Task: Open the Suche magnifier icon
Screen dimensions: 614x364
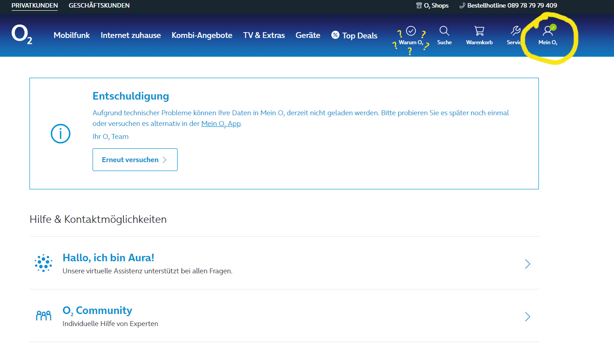Action: click(444, 31)
